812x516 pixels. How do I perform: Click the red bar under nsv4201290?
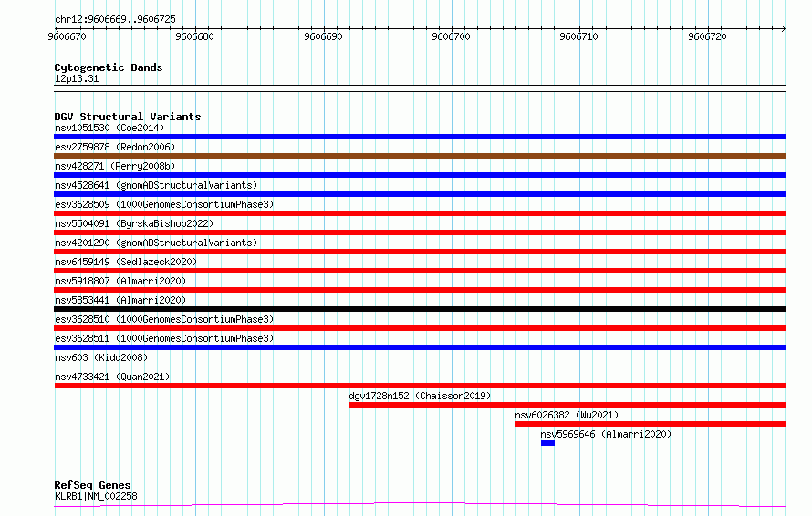[420, 252]
